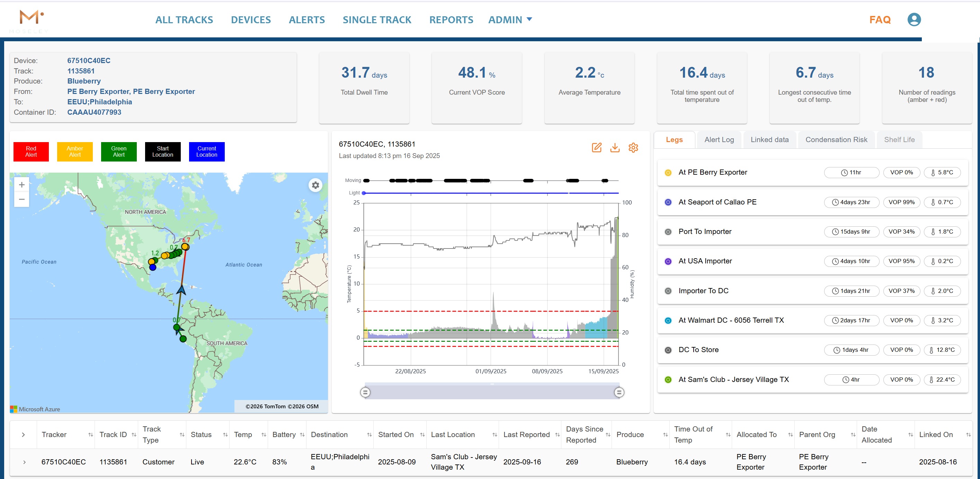The image size is (980, 479).
Task: Click the Average Temperature card
Action: [x=589, y=88]
